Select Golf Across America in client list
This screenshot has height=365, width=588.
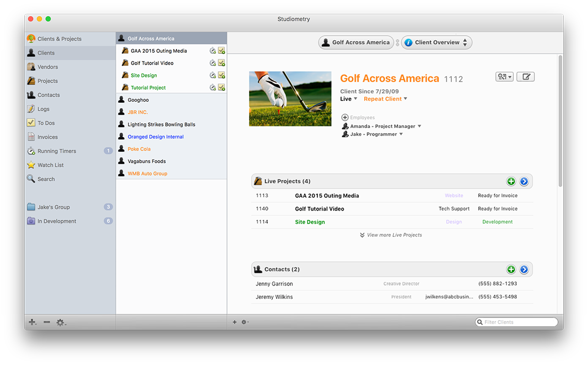coord(171,38)
